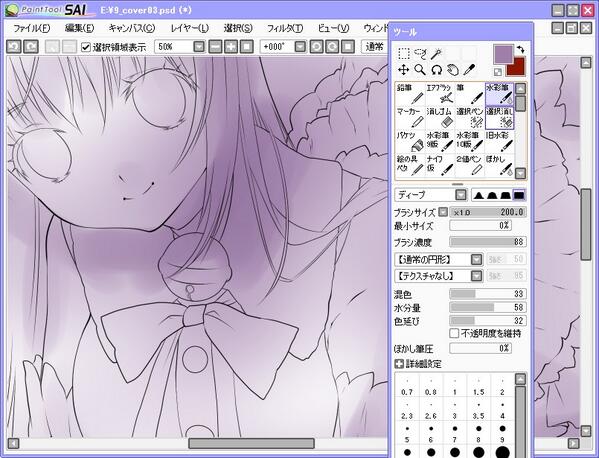Open the 選択(S) menu

[x=238, y=28]
